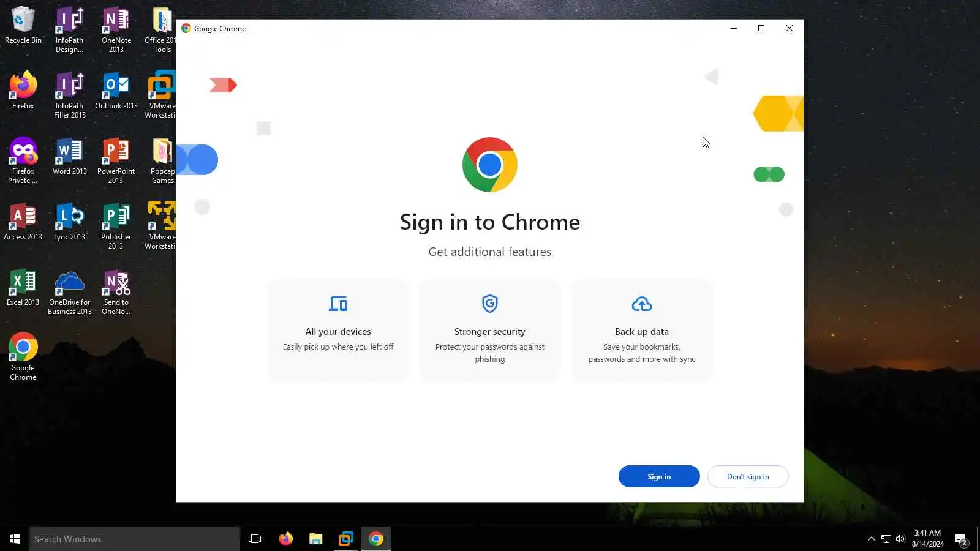The height and width of the screenshot is (551, 980).
Task: Click 'Save your bookmarks, passwords and more' text
Action: point(642,353)
